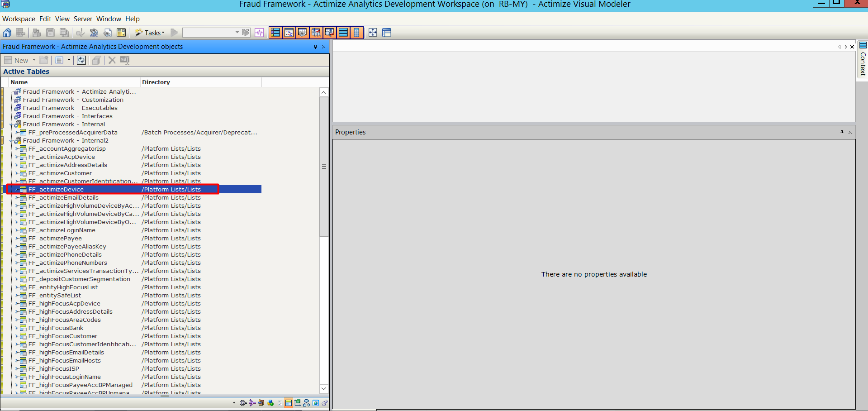Pin the Fraud Framework objects panel
Screen dimensions: 868x411
315,47
